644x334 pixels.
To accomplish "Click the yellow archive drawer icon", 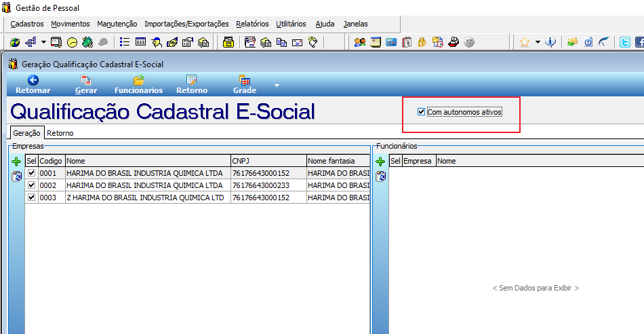I will pos(228,42).
